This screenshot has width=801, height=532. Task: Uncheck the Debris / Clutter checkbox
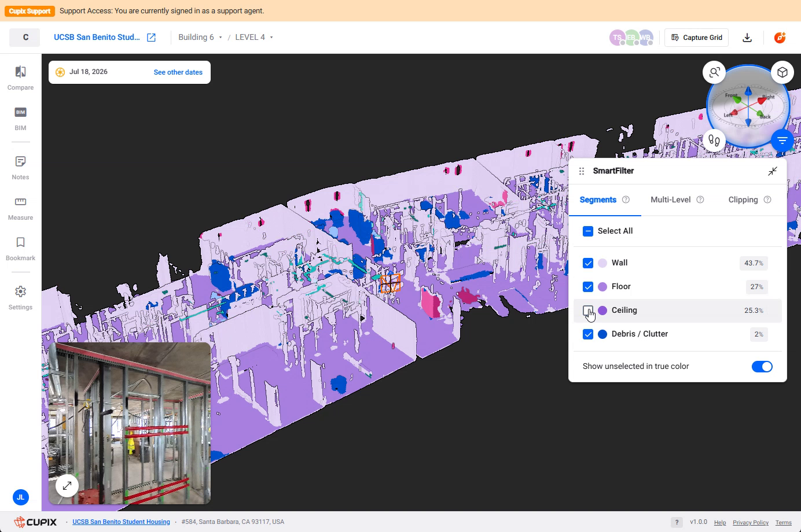pos(588,334)
